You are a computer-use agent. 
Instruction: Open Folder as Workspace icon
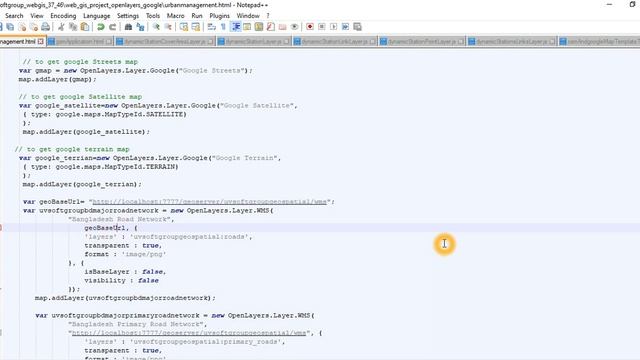click(x=282, y=27)
